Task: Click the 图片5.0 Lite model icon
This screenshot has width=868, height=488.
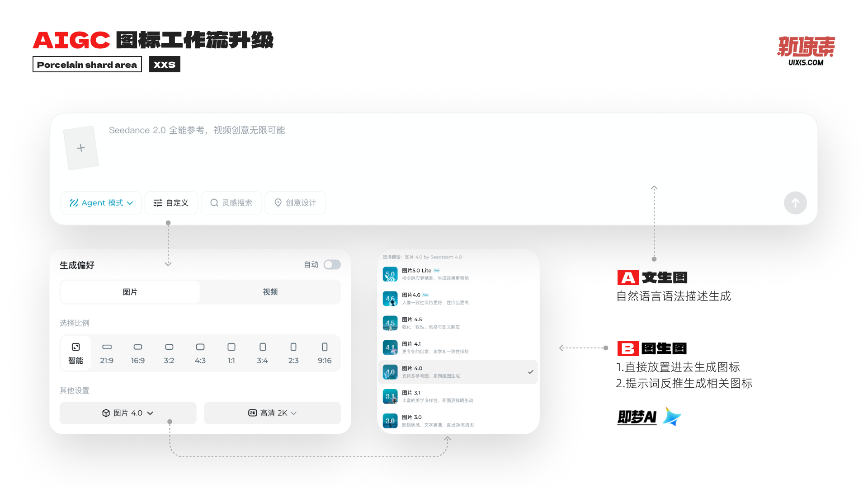Action: [390, 274]
